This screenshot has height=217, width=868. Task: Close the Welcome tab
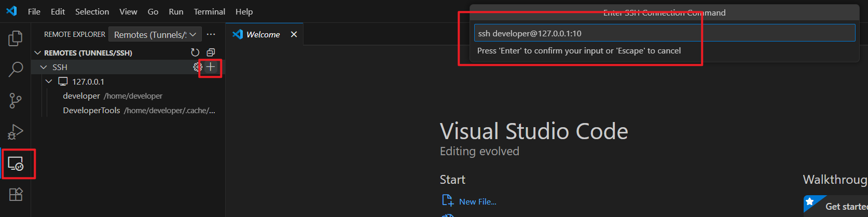(x=294, y=34)
